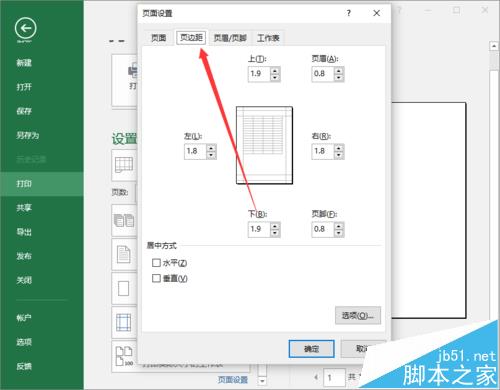Select 打印 (Print) in the sidebar
Screen dimensions: 500x390
click(x=42, y=184)
